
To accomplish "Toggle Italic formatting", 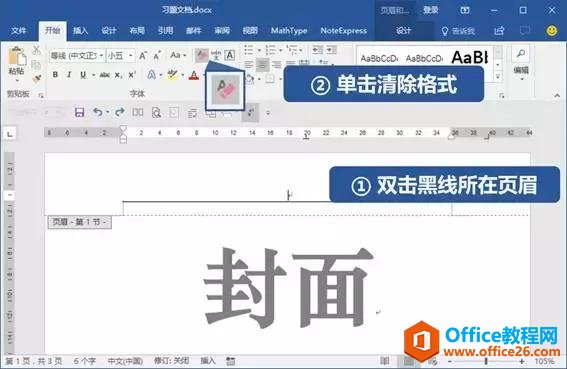I will tap(69, 75).
